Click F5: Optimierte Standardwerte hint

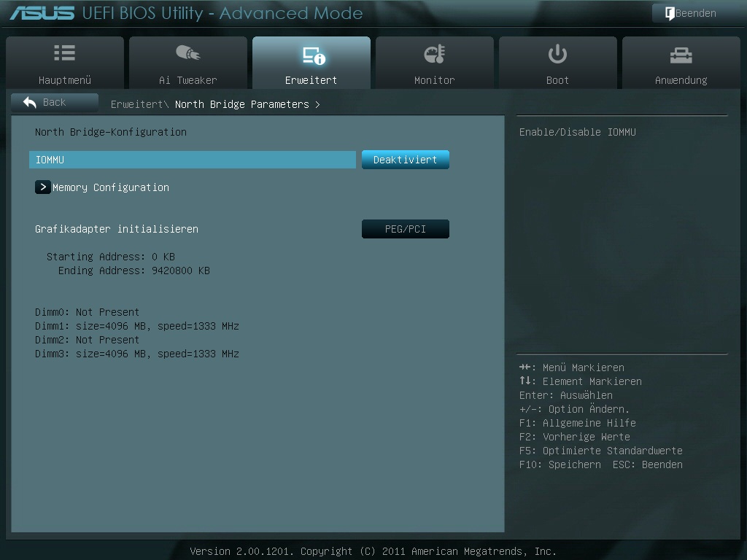tap(601, 451)
